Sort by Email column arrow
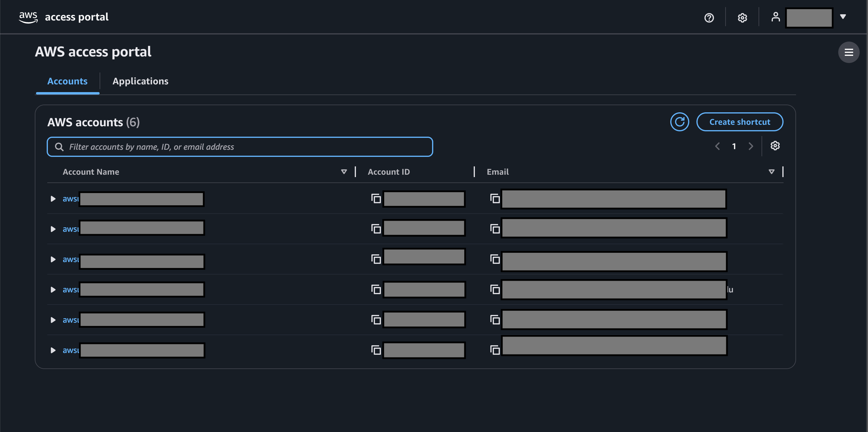The width and height of the screenshot is (868, 432). pos(771,172)
